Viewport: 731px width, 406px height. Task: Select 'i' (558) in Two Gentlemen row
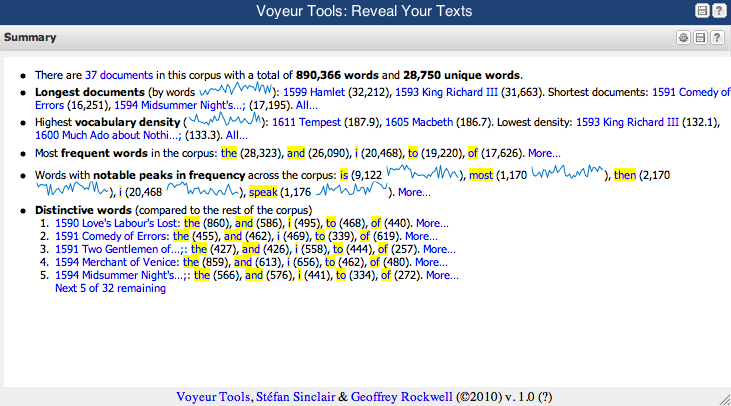pyautogui.click(x=296, y=249)
